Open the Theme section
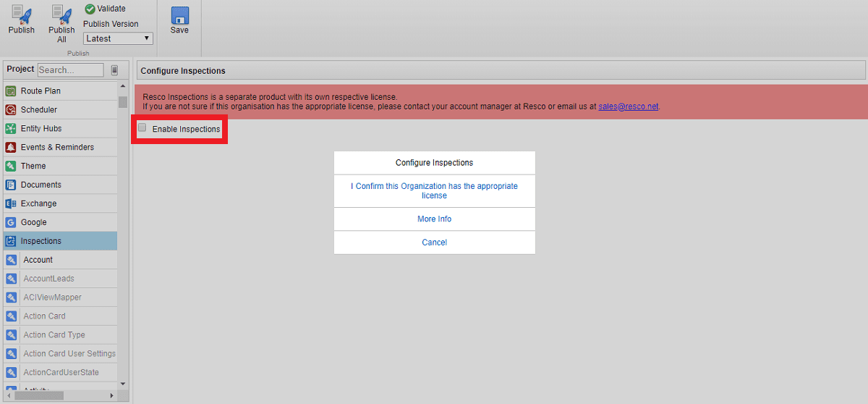Screen dimensions: 868x404 click(x=60, y=167)
